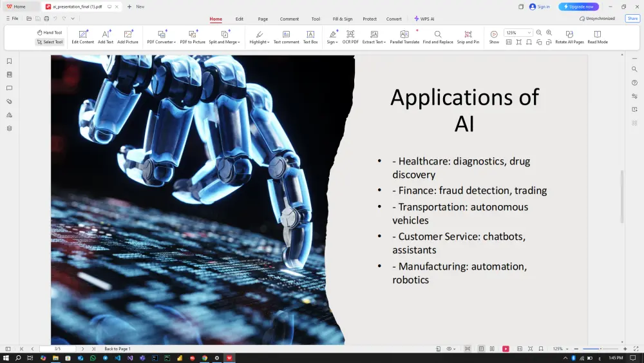Viewport: 644px width, 363px height.
Task: Open the Thumbnails panel in left sidebar
Action: (9, 74)
